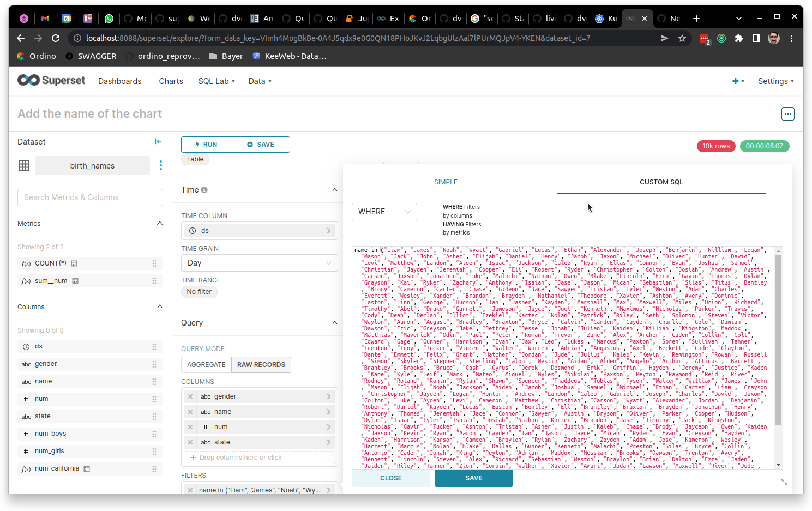Edit the gender column via its arrow
The image size is (812, 511).
pos(329,396)
